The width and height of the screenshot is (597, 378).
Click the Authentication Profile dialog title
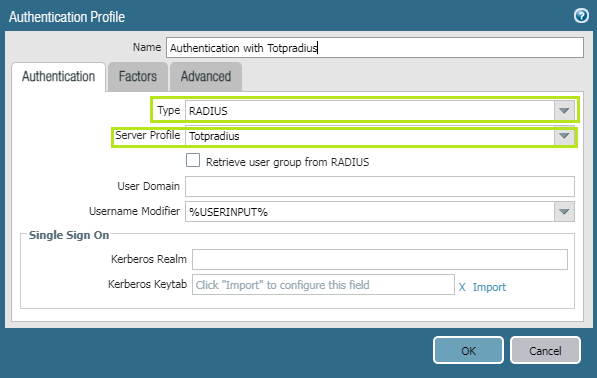coord(67,17)
